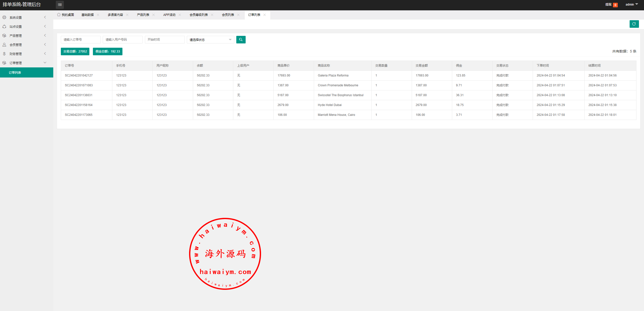Focus the 请输入订单号 input field
Image resolution: width=644 pixels, height=311 pixels.
(x=81, y=40)
